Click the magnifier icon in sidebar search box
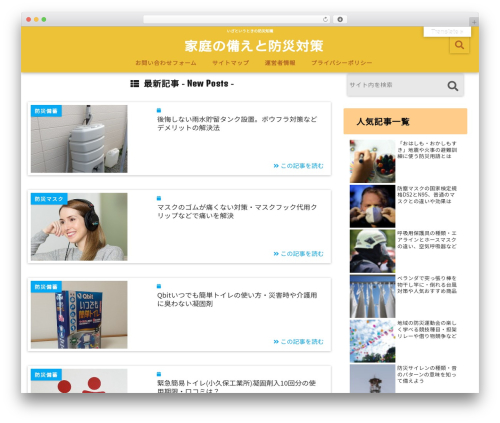 tap(452, 86)
